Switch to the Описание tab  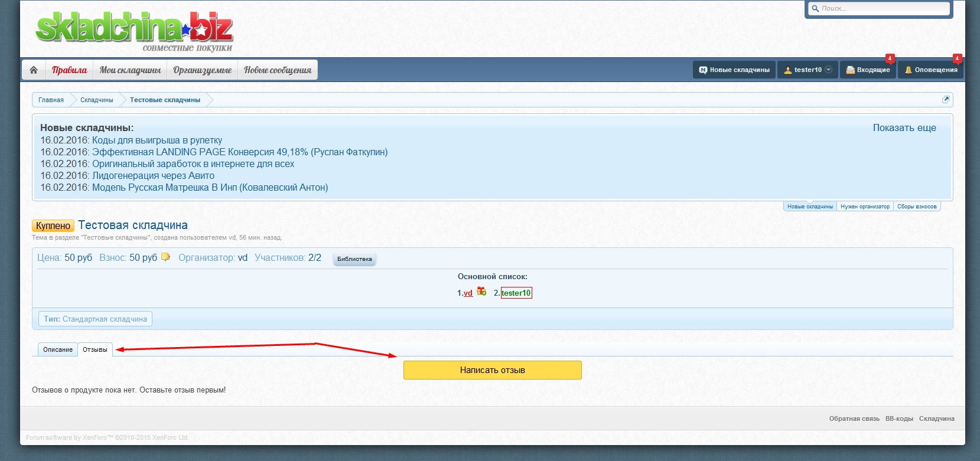click(x=58, y=349)
